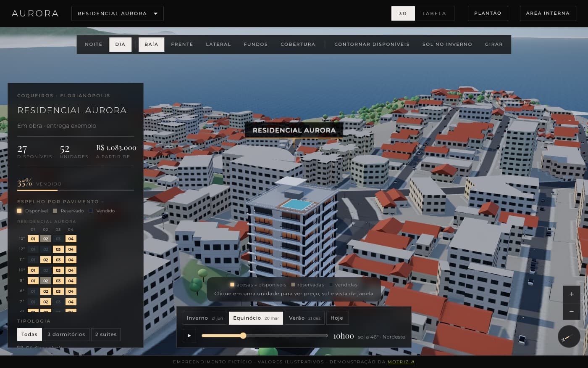This screenshot has height=368, width=588.
Task: Select reserved unit 02 on 13° floor
Action: tap(46, 239)
